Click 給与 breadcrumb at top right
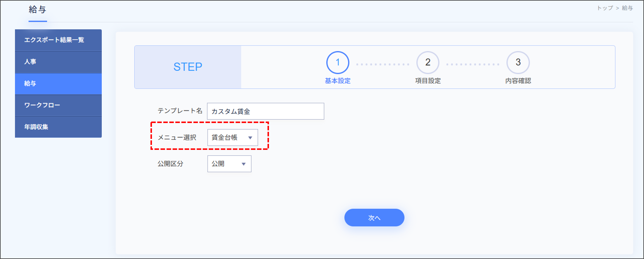Viewport: 644px width, 259px height. pos(627,8)
